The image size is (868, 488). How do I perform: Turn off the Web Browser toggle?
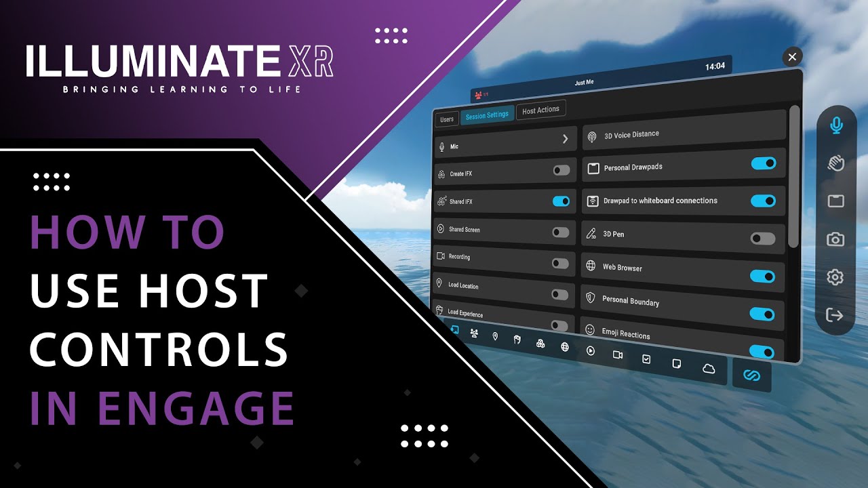tap(762, 277)
